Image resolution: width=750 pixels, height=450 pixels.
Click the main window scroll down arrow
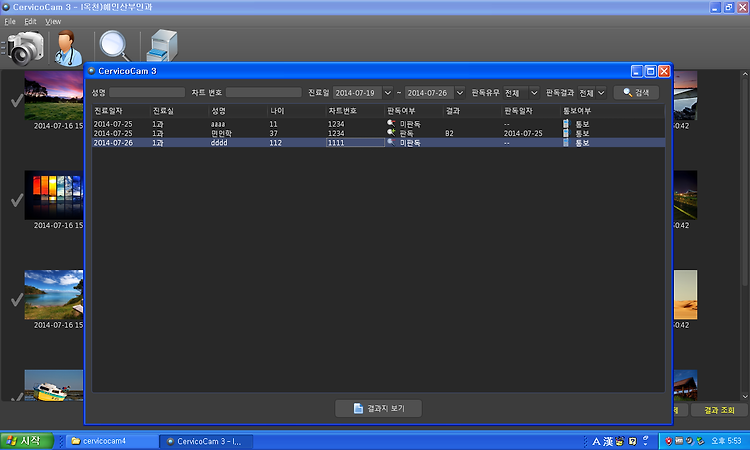click(745, 396)
